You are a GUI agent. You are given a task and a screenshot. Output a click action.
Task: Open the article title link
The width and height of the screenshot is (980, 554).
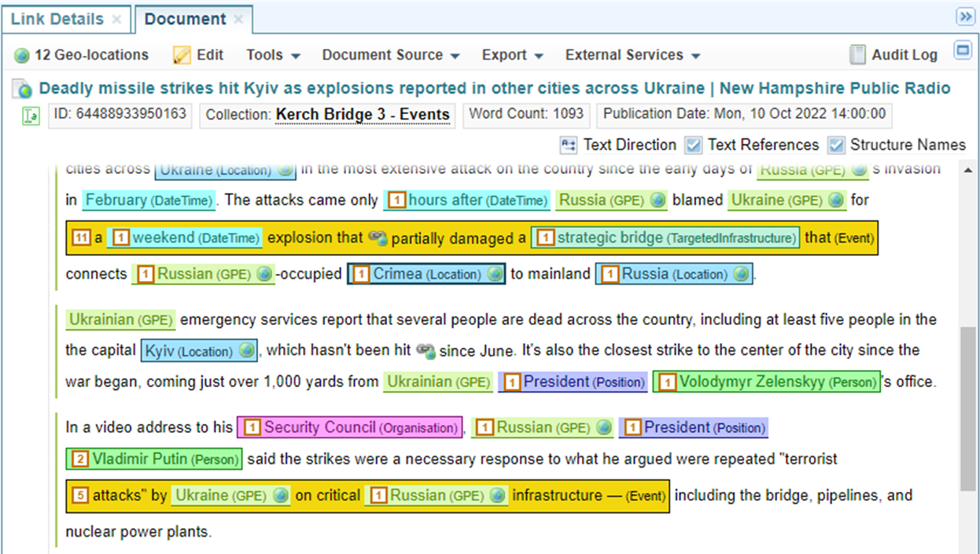[x=495, y=88]
